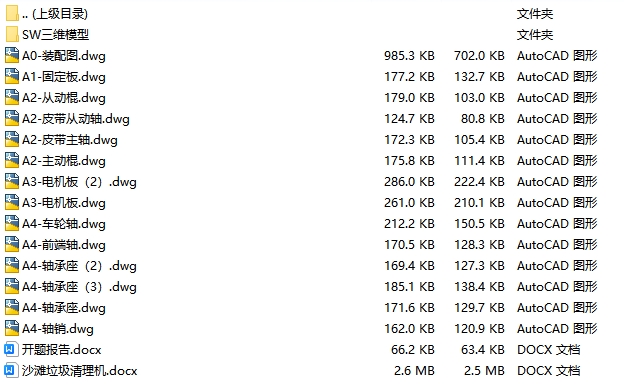
Task: Click the 沙滩垃圾清理机.docx Word icon
Action: point(11,371)
